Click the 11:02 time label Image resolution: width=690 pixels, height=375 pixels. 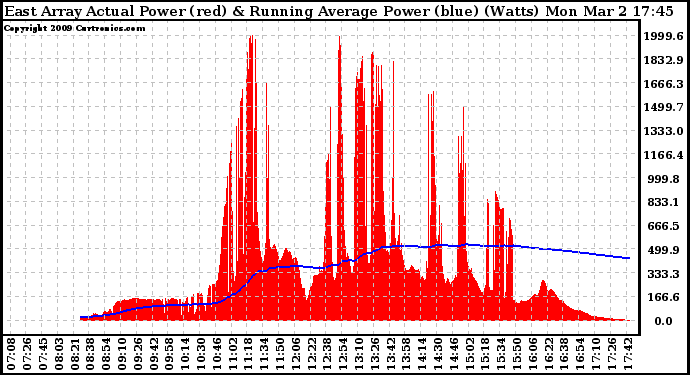coord(233,354)
